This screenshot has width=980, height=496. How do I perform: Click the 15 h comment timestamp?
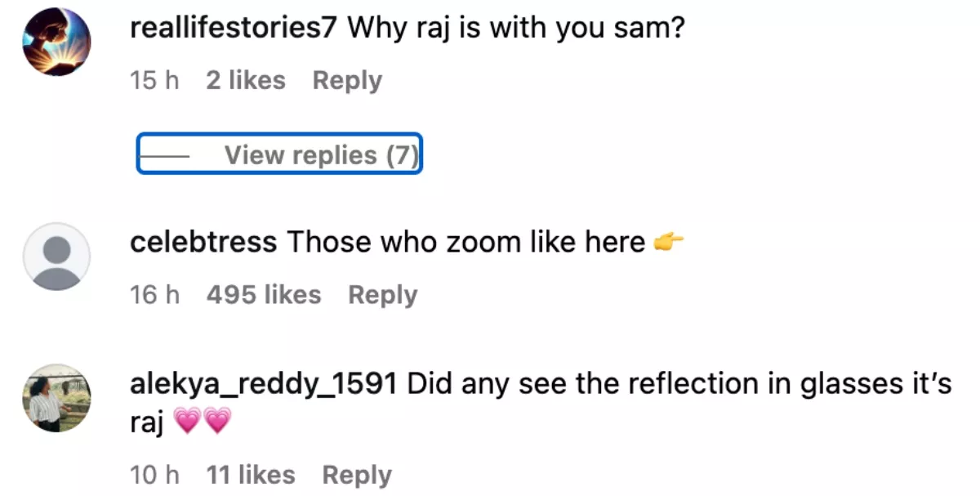[154, 81]
